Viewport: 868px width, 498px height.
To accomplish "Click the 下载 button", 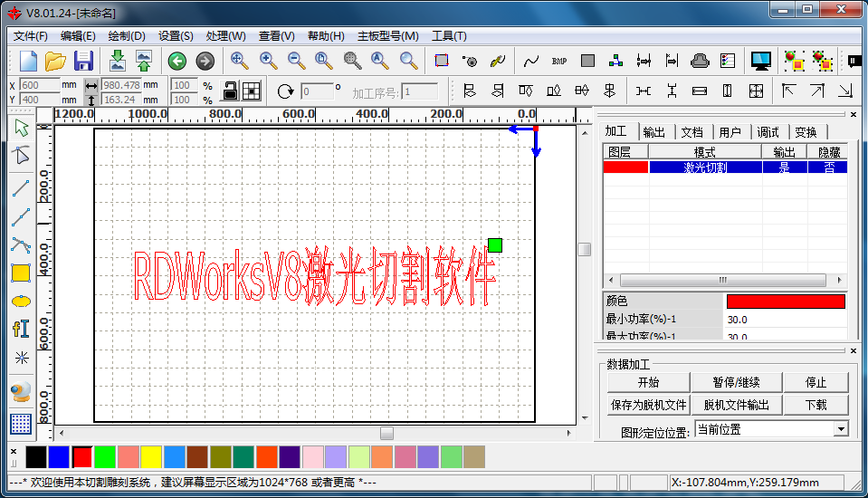I will click(816, 405).
